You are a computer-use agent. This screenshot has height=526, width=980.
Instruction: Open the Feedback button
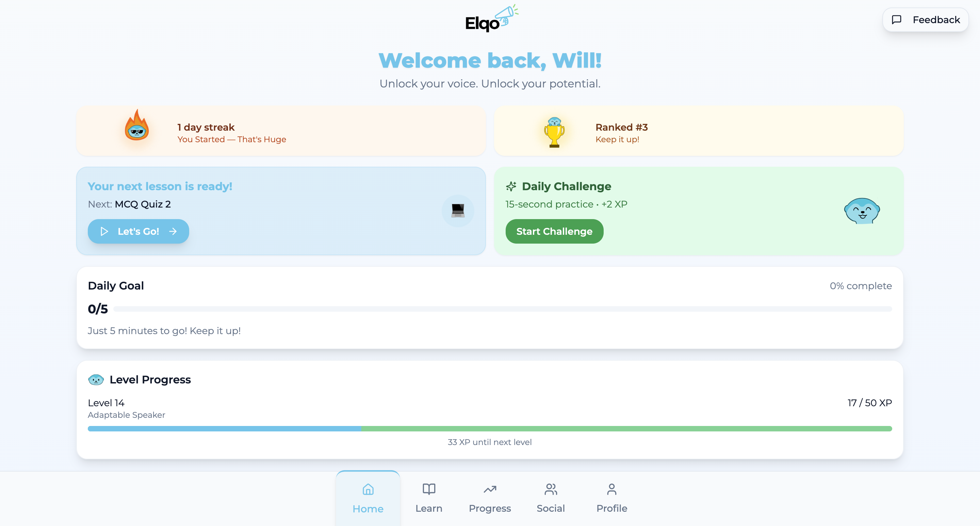pos(925,20)
